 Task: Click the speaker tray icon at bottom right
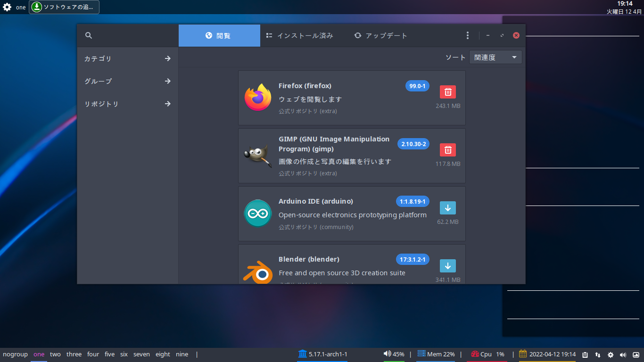pos(623,355)
